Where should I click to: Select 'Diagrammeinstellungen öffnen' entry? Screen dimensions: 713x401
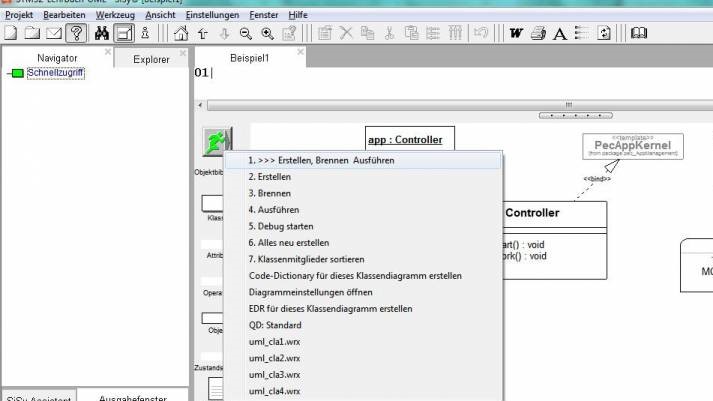point(310,292)
